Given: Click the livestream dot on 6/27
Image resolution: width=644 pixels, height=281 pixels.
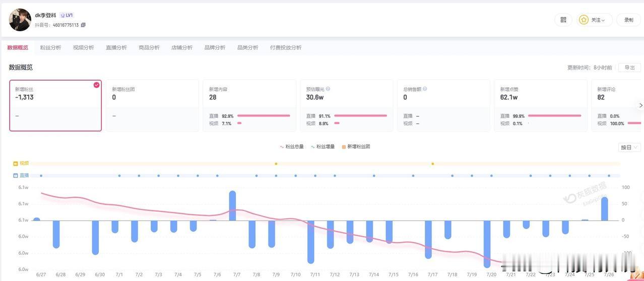Looking at the screenshot, I should click(x=41, y=176).
